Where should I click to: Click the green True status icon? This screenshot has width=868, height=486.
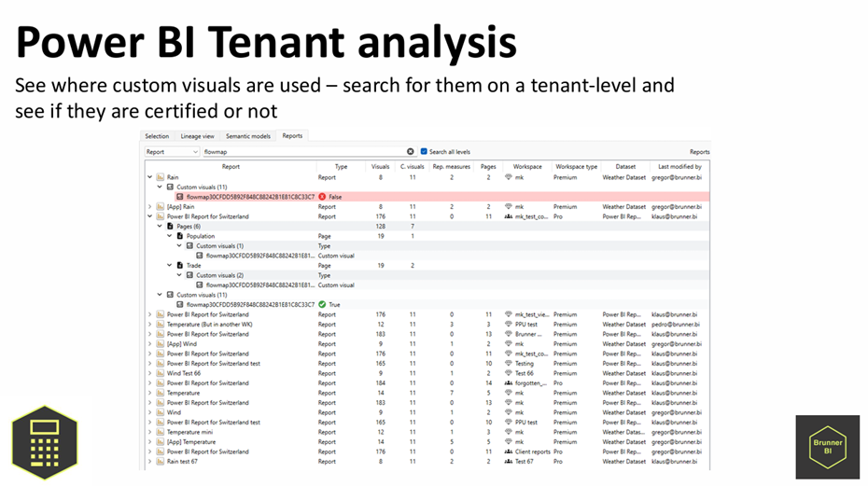322,304
